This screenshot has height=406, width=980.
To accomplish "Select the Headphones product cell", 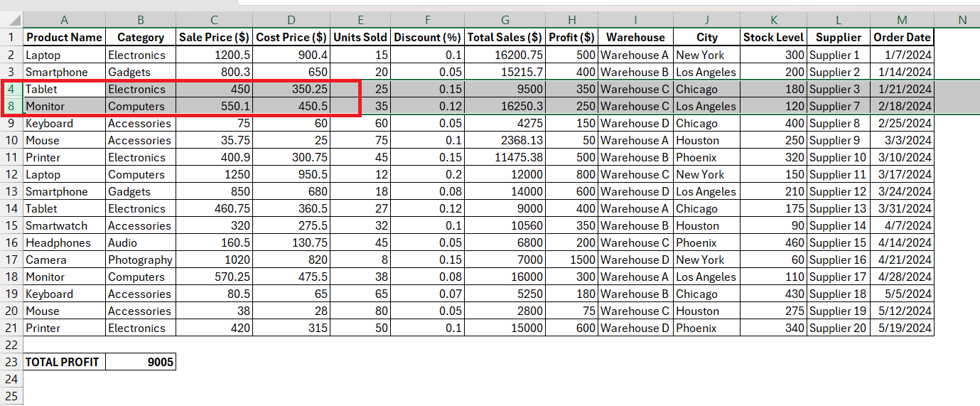I will point(64,242).
